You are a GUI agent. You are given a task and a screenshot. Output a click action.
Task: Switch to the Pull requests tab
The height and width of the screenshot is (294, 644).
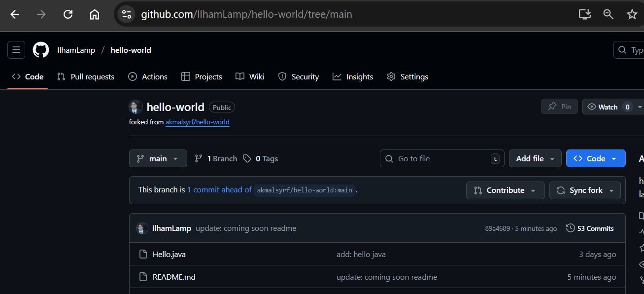[86, 76]
